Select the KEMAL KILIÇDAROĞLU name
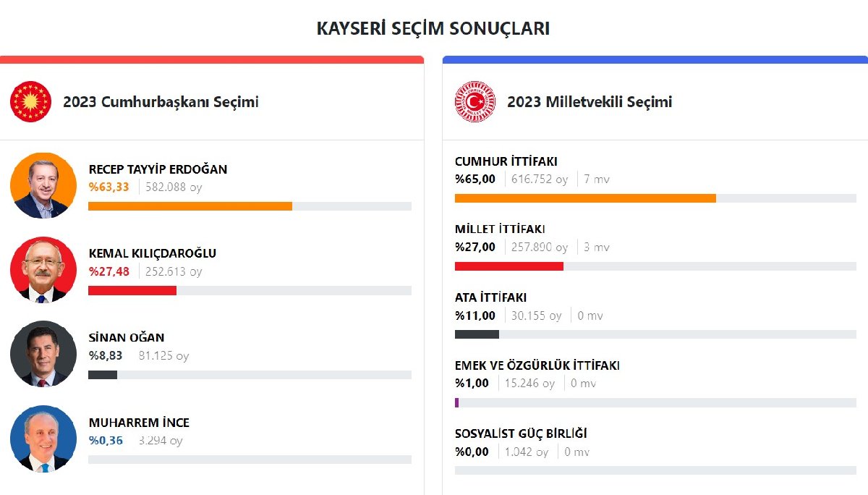 [152, 253]
